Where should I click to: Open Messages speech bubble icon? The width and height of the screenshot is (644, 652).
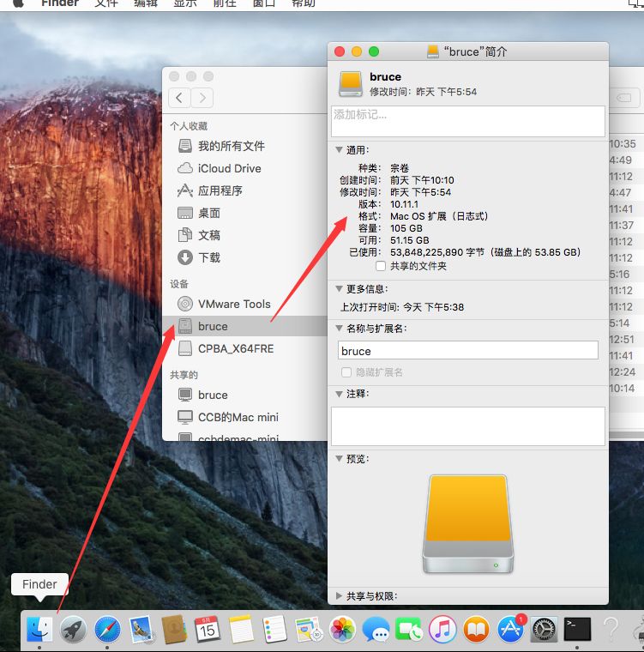coord(376,629)
